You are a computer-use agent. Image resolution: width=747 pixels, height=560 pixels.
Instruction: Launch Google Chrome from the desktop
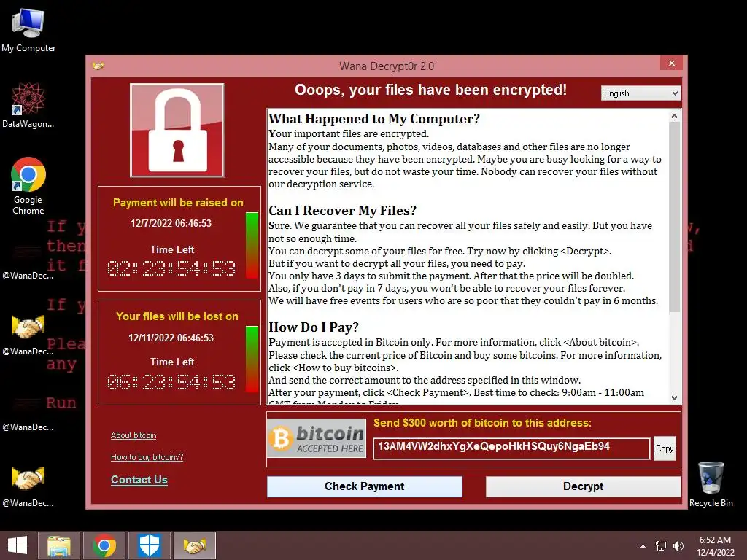28,186
